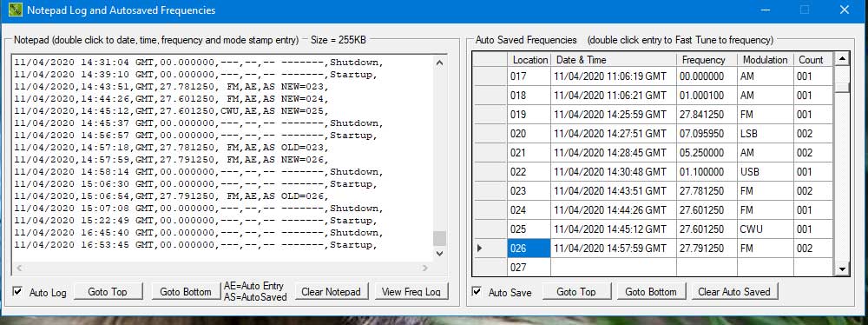The width and height of the screenshot is (868, 325).
Task: Click notepad line with AS OLD=023
Action: 171,148
